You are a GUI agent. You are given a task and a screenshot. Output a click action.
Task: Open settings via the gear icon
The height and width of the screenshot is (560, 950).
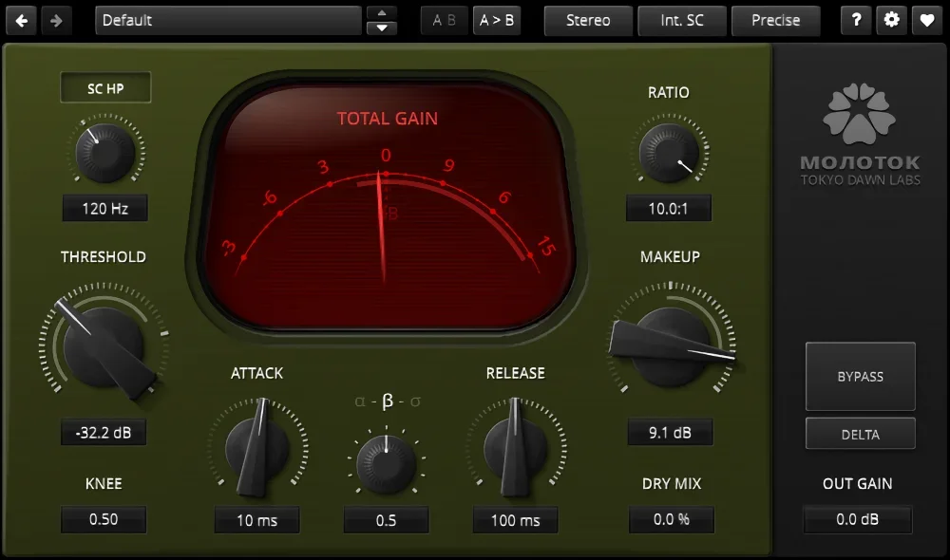pos(891,20)
